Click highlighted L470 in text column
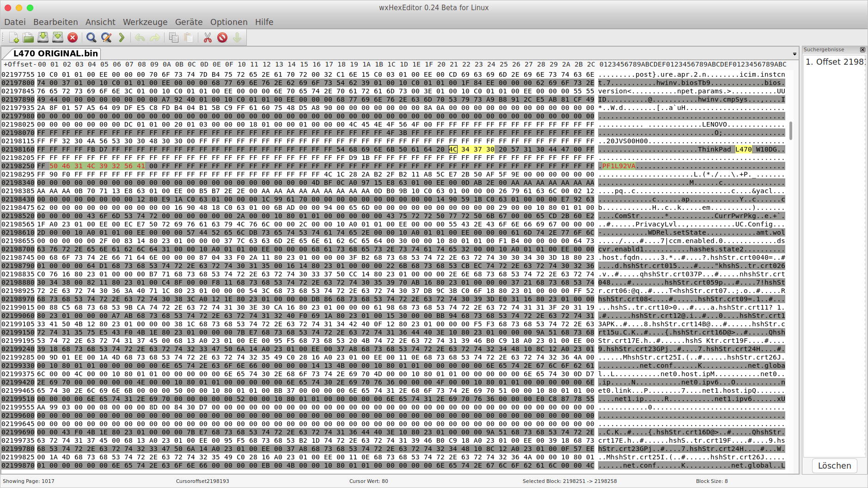 point(744,149)
